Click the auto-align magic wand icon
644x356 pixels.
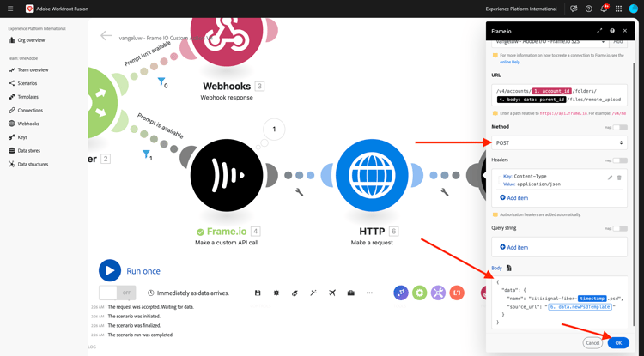point(313,293)
